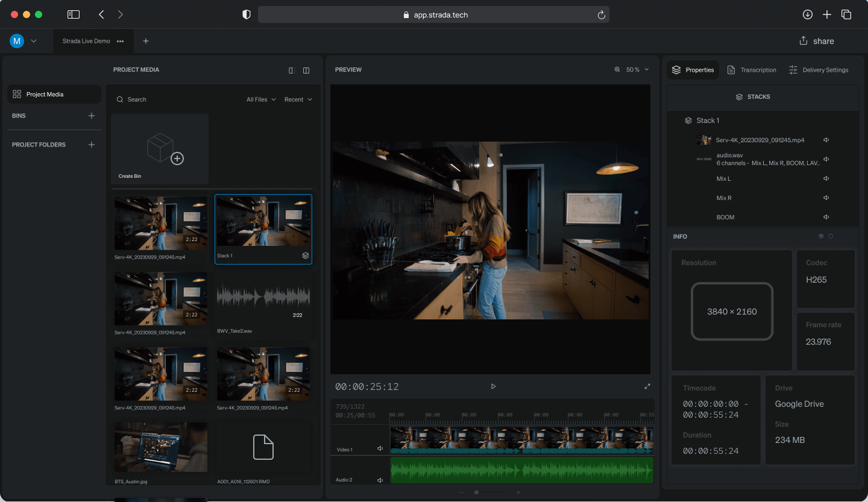Image resolution: width=868 pixels, height=502 pixels.
Task: Adjust the timeline zoom slider
Action: point(476,492)
